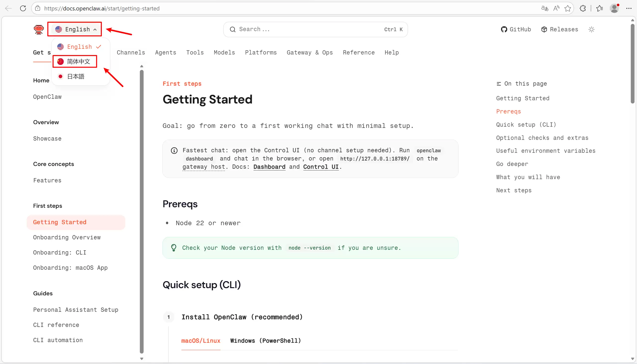The height and width of the screenshot is (364, 637).
Task: Open the Platforms navigation tab
Action: (261, 52)
